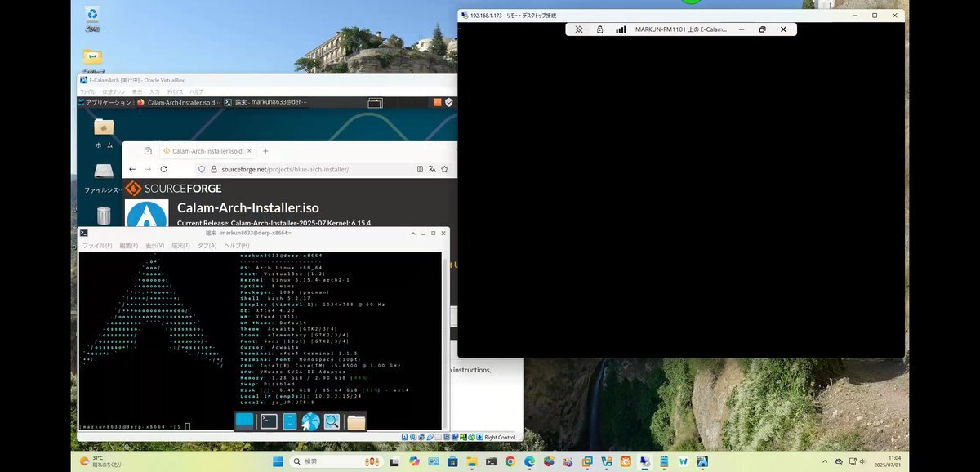Open the Windows Start menu

[x=278, y=461]
